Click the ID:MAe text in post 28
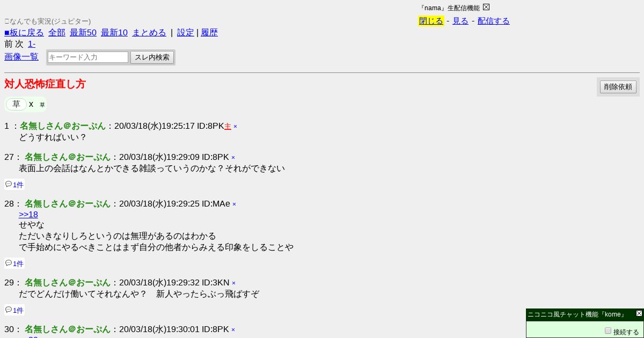Screen dimensions: 644x338 point(216,204)
